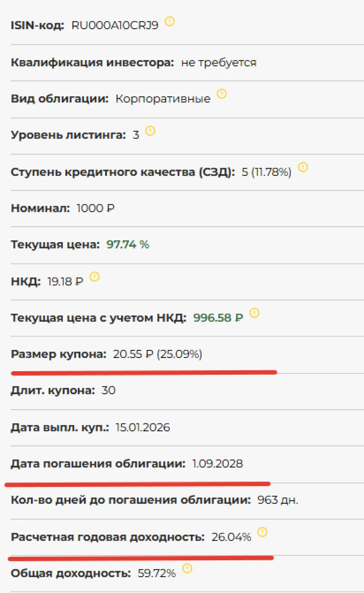Open the НКД info icon
Screen dimensions: 364x593
click(95, 276)
